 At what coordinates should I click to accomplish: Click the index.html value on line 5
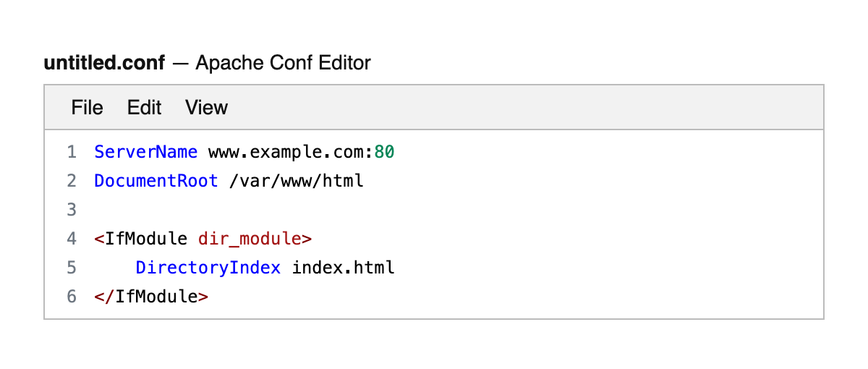(x=343, y=268)
